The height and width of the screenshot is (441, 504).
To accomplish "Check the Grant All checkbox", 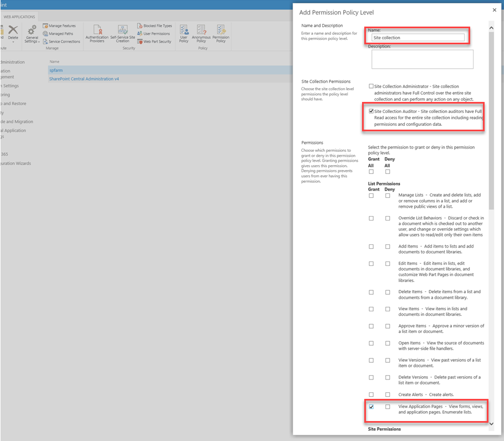I will click(x=371, y=172).
